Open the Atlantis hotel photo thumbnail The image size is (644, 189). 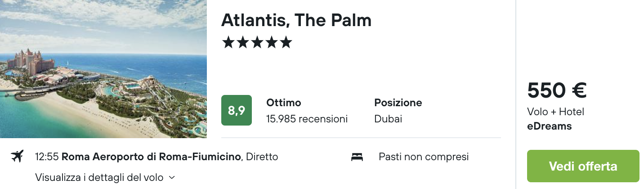coord(103,69)
